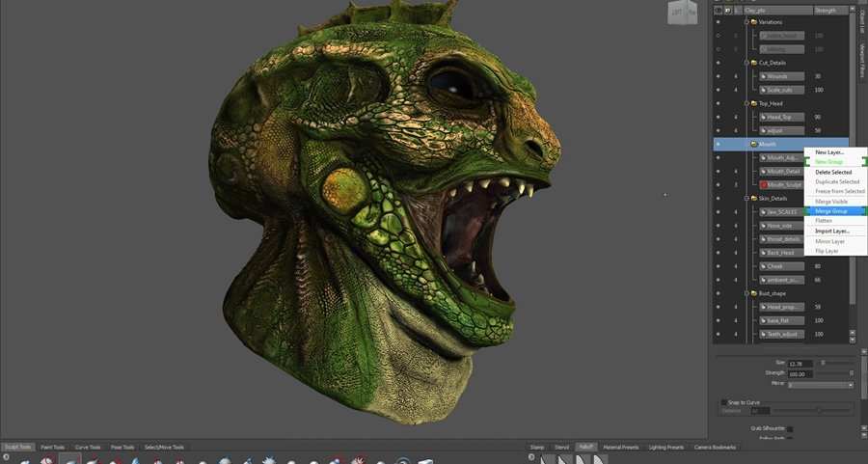Click the sculpt layer icon on Teeth_adjust
Image resolution: width=868 pixels, height=464 pixels.
(764, 335)
